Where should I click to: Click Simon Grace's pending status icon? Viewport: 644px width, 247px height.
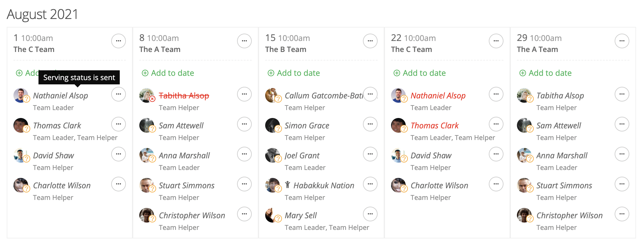click(x=278, y=129)
